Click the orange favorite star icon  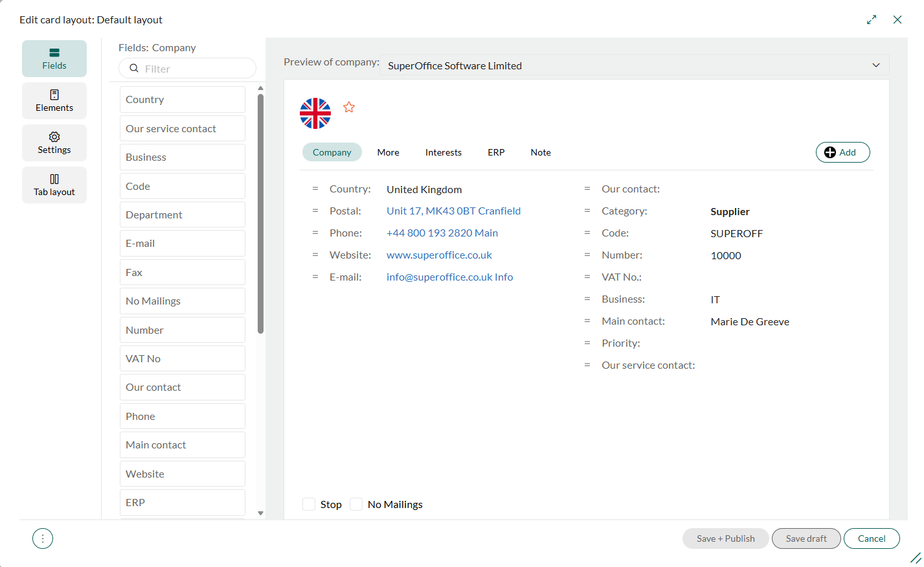[349, 107]
